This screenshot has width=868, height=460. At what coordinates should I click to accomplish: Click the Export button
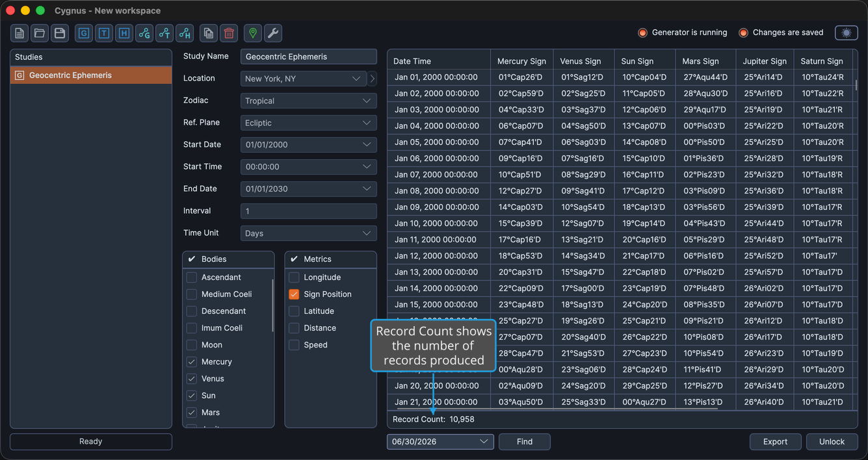coord(775,442)
